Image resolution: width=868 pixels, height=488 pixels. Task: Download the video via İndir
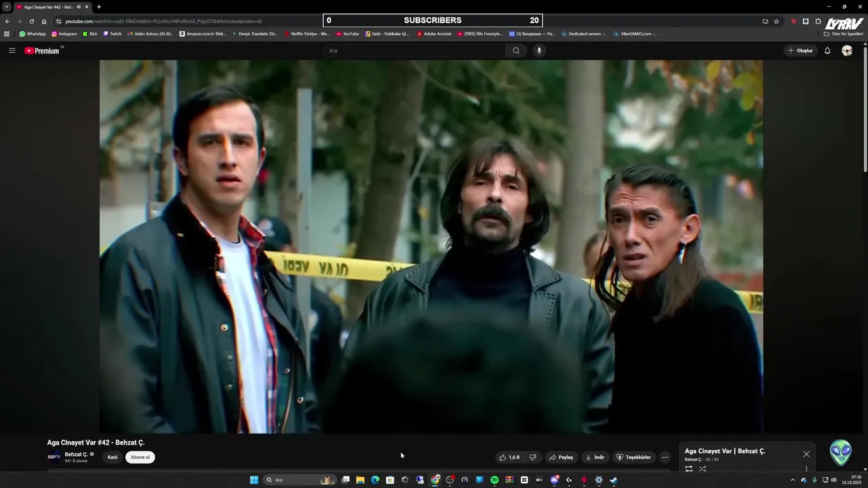click(x=595, y=457)
